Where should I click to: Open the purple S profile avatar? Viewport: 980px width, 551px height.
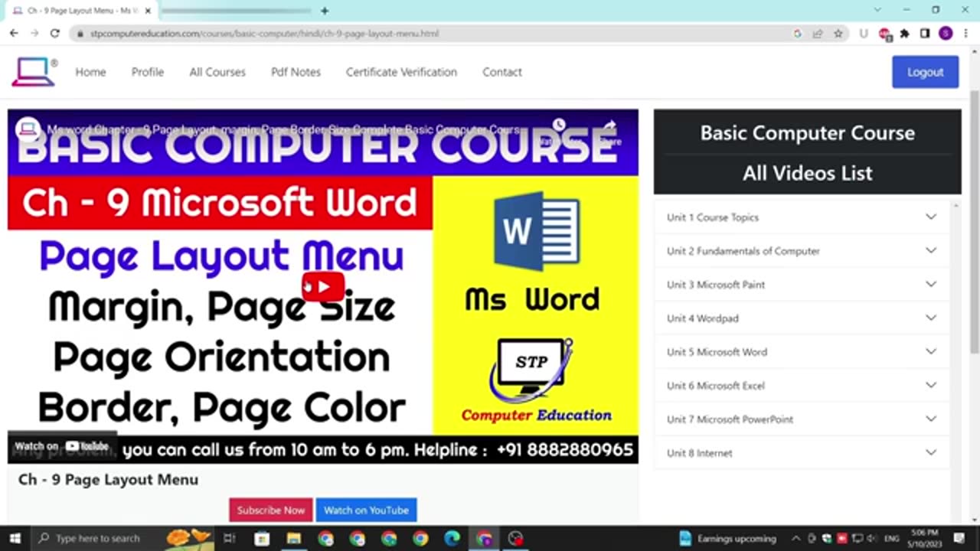(x=946, y=34)
